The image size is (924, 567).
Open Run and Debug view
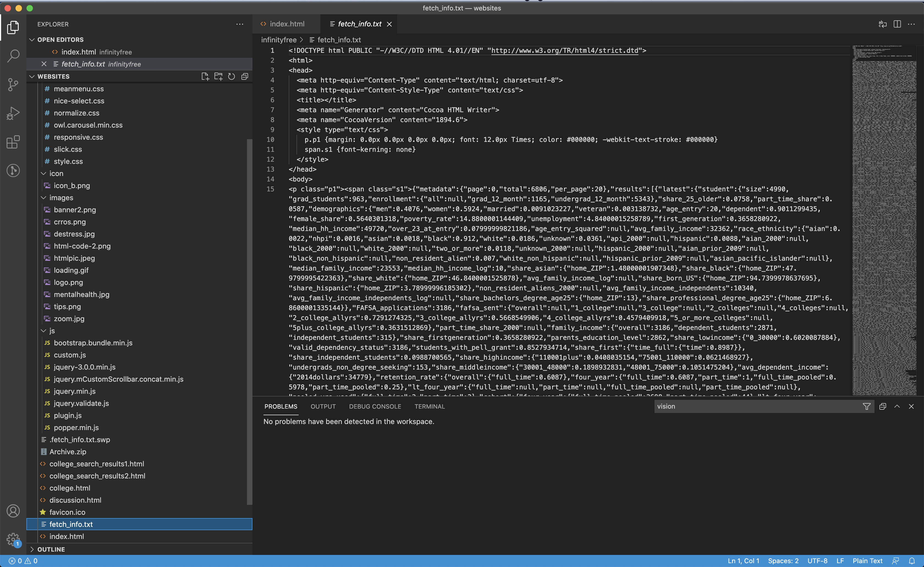13,113
